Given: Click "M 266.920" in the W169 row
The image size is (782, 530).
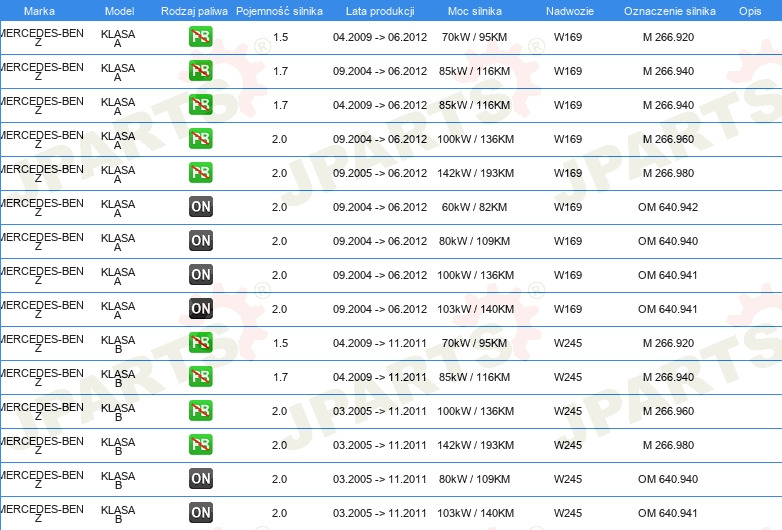Looking at the screenshot, I should (668, 37).
